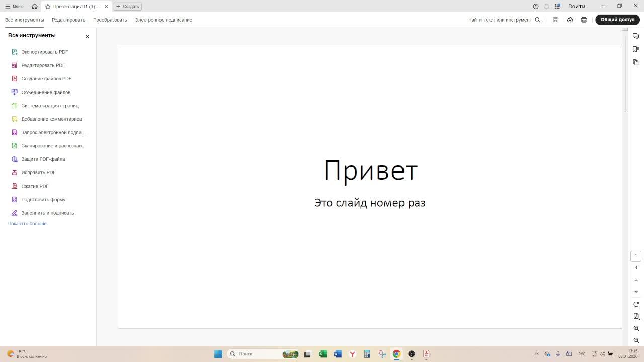Click the Создать new tab button
The height and width of the screenshot is (362, 644).
(x=127, y=6)
